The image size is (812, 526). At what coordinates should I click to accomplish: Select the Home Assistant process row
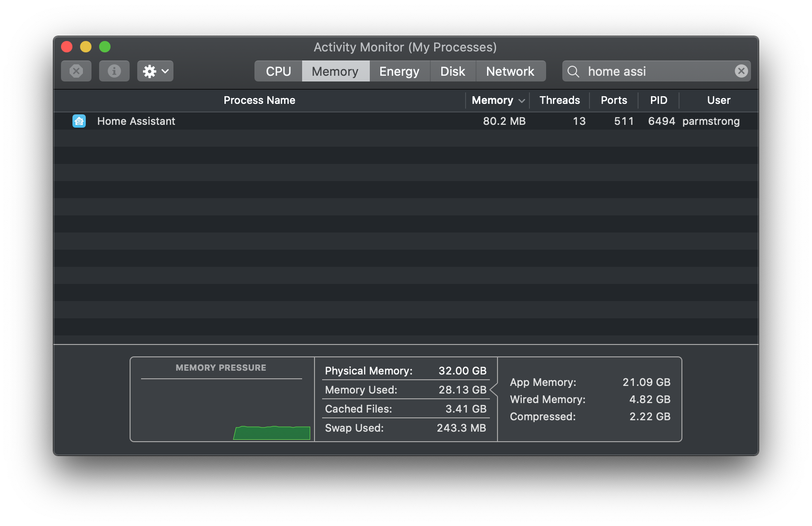pos(406,121)
